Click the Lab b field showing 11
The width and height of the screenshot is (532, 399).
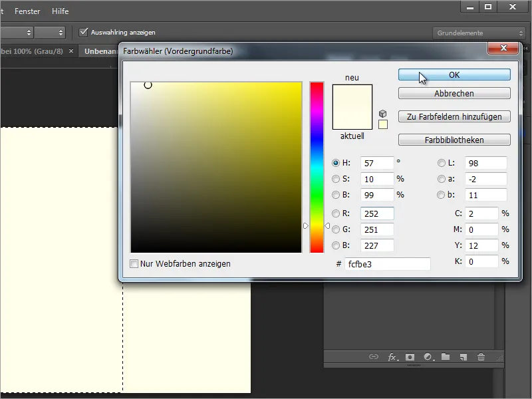coord(486,195)
